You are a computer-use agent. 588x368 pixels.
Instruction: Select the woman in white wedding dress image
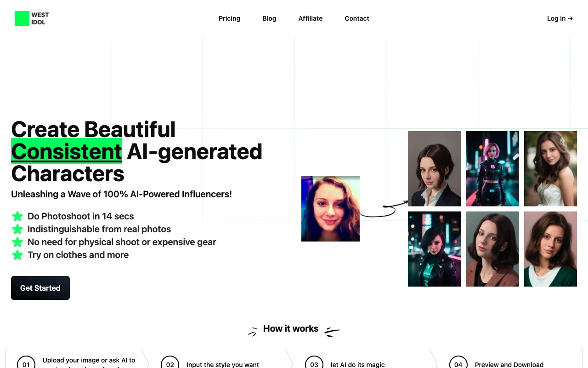(x=550, y=168)
